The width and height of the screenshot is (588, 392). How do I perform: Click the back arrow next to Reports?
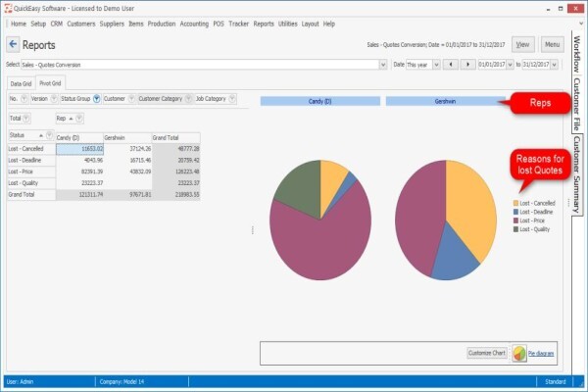tap(13, 45)
